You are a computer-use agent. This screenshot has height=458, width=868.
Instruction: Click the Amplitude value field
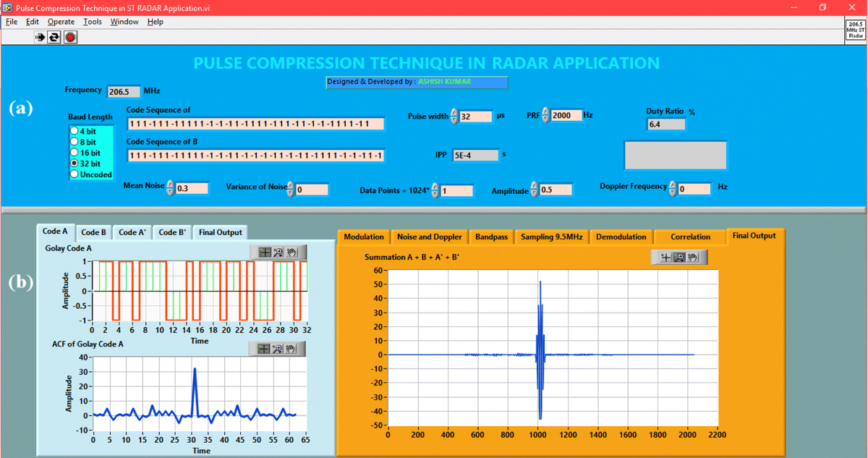[x=556, y=190]
